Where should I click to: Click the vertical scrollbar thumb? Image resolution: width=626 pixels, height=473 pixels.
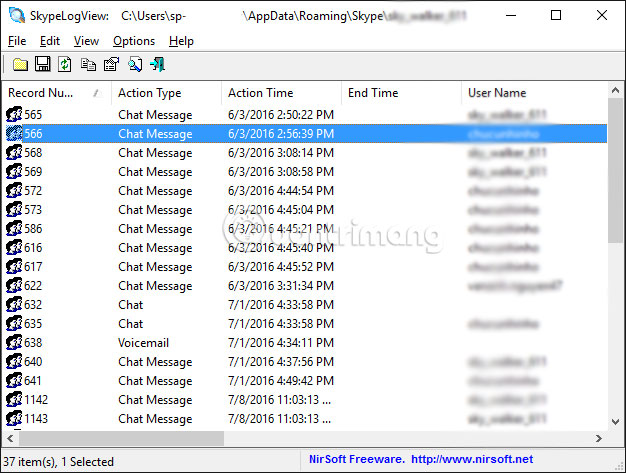[615, 170]
